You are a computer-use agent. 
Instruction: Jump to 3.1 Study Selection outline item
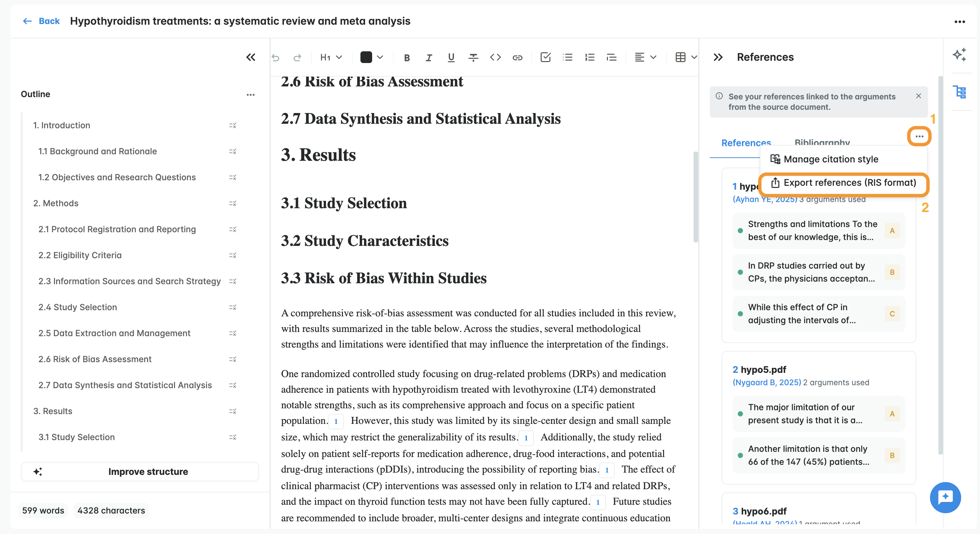(76, 437)
